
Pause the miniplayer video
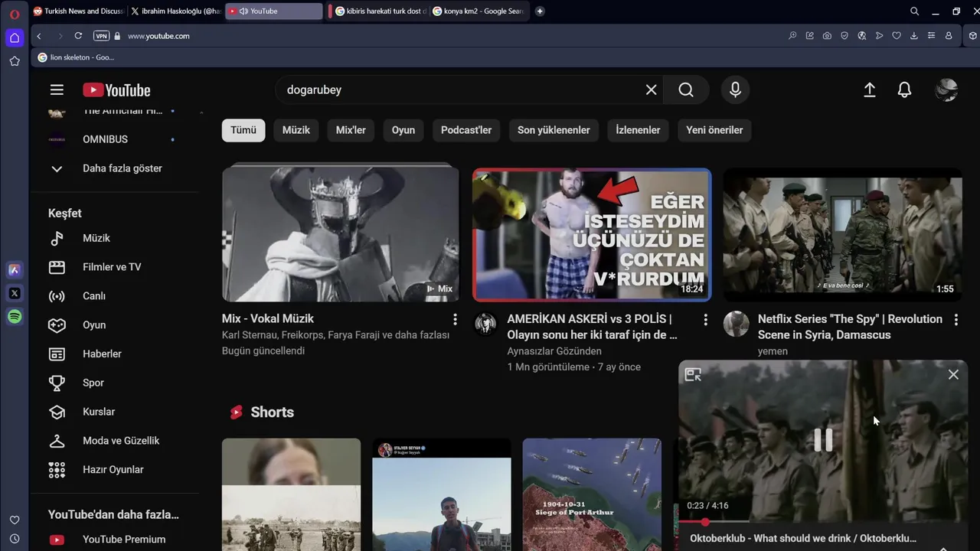click(823, 440)
